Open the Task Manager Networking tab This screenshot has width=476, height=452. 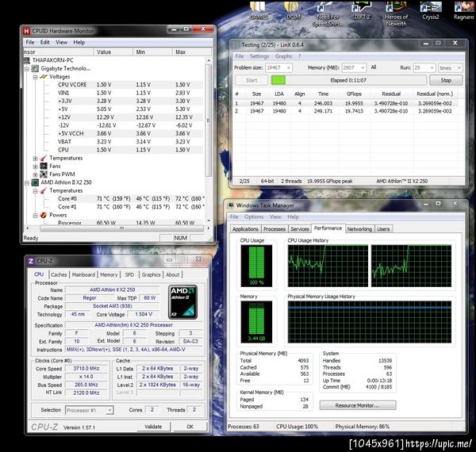point(359,229)
